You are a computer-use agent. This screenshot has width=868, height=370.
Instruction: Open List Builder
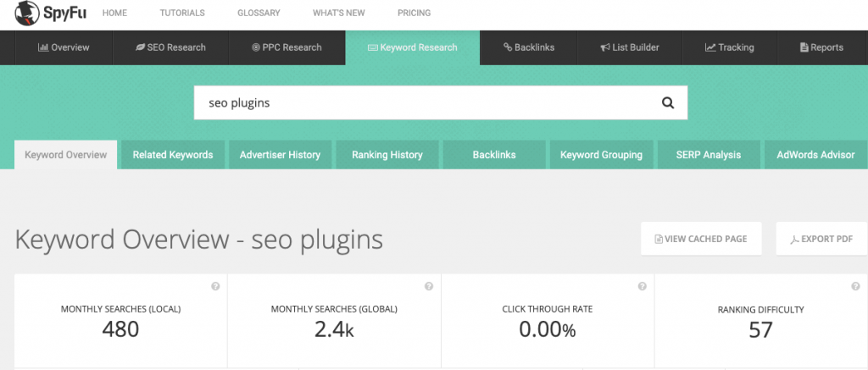629,47
